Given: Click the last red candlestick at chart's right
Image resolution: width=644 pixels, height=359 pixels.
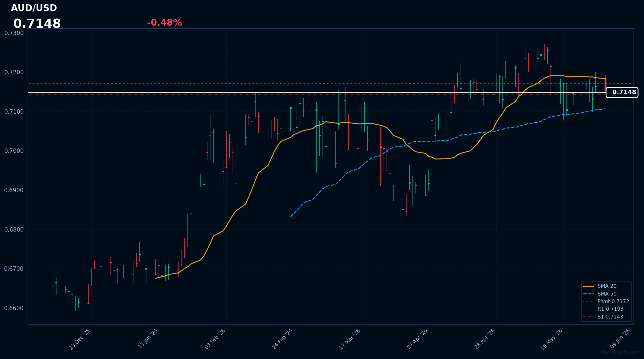Looking at the screenshot, I should [x=605, y=83].
